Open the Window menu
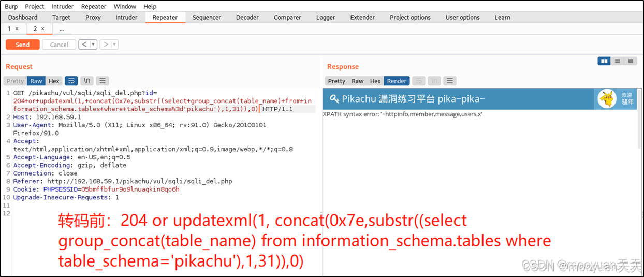 tap(125, 6)
